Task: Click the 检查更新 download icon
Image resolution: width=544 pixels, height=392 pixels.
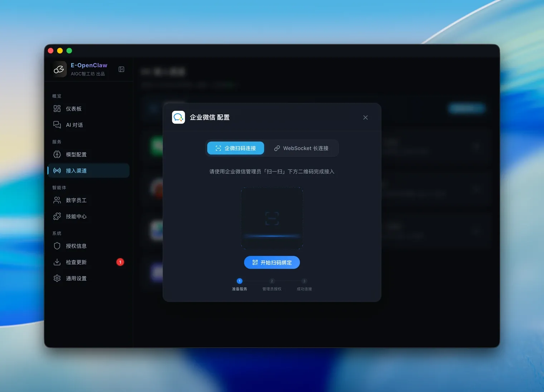Action: (x=57, y=262)
